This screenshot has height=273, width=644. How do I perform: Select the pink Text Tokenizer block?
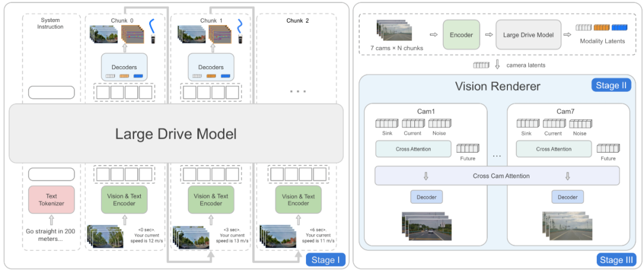click(51, 200)
